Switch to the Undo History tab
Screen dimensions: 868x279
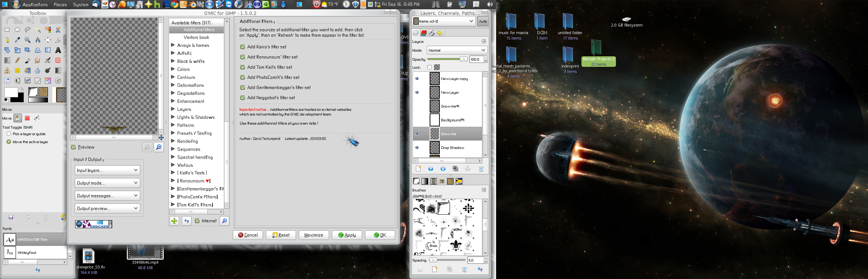pyautogui.click(x=439, y=33)
